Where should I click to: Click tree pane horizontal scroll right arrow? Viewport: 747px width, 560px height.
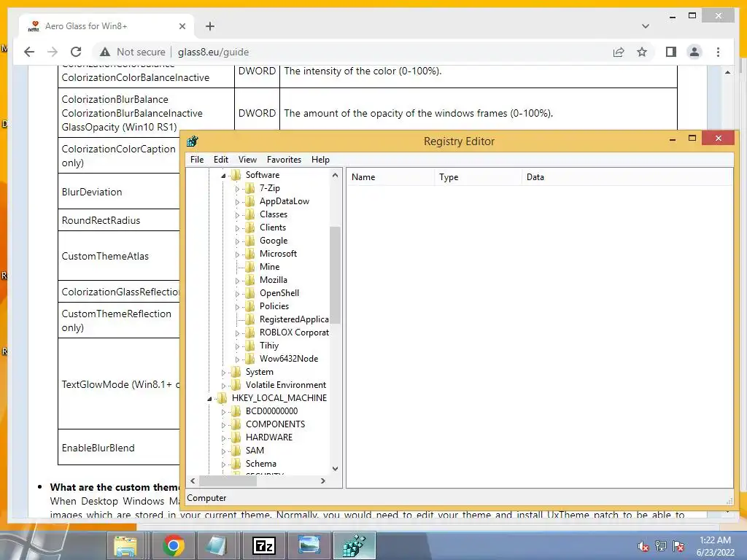[323, 481]
